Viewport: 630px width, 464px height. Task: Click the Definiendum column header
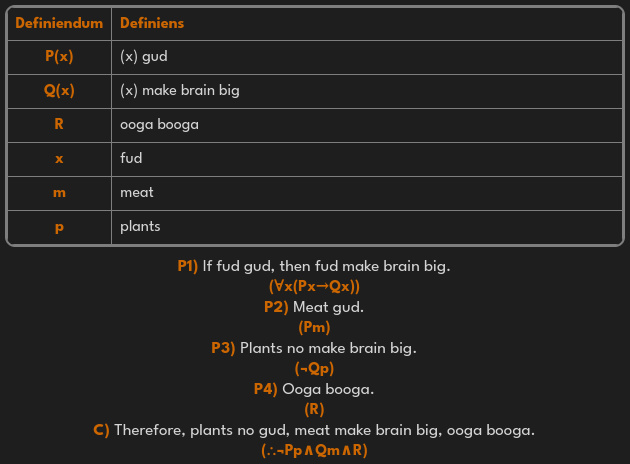coord(59,22)
